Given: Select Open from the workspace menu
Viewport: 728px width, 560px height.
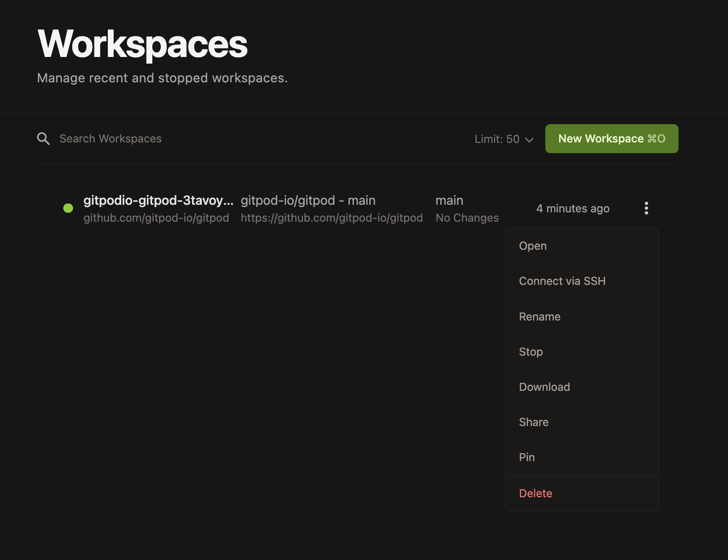Looking at the screenshot, I should coord(533,246).
